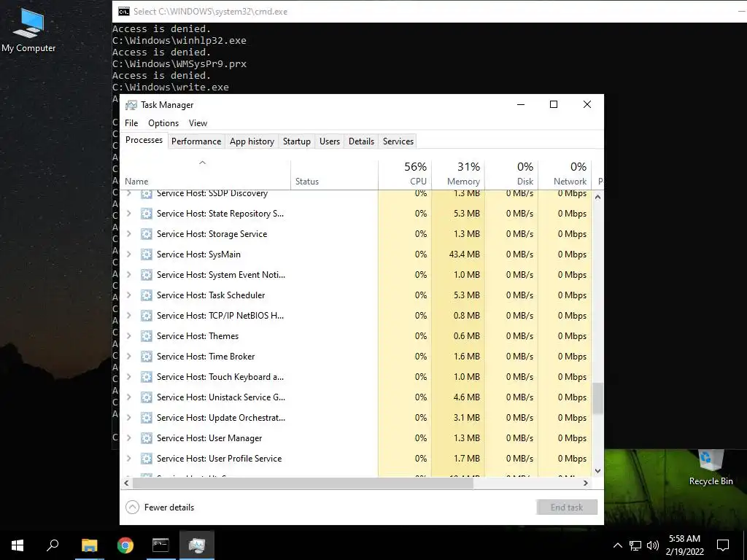Screen dimensions: 747x560
Task: Sort by the Status column header
Action: 334,174
